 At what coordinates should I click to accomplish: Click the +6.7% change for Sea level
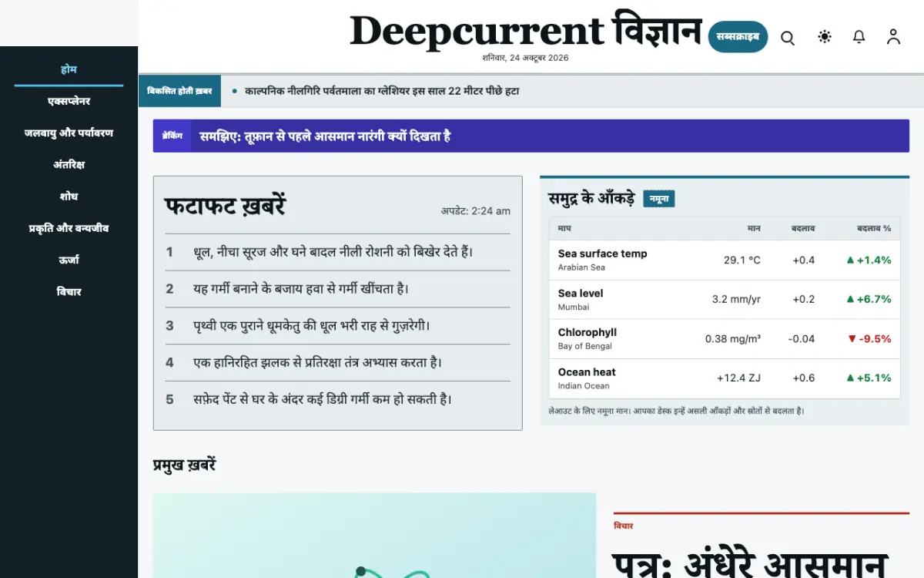(x=869, y=299)
